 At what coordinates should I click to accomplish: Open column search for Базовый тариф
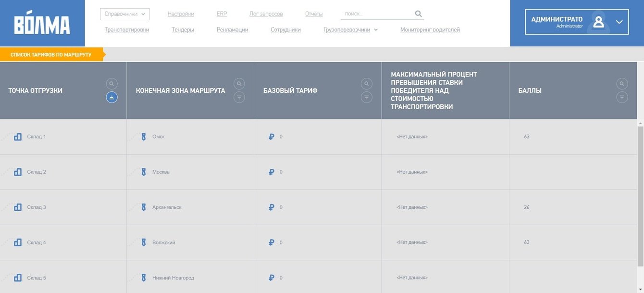367,84
